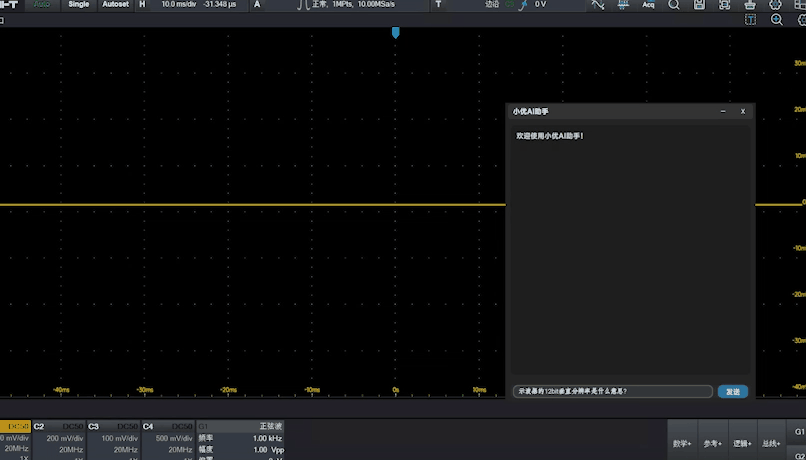This screenshot has height=460, width=806.
Task: Click the search magnifier icon in toolbar
Action: click(x=674, y=5)
